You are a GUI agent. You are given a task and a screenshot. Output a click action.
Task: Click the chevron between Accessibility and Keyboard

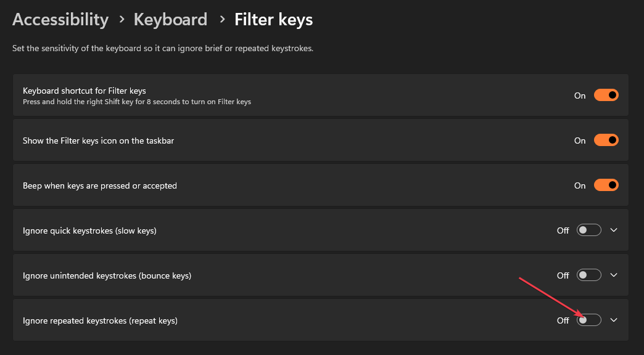pyautogui.click(x=122, y=20)
